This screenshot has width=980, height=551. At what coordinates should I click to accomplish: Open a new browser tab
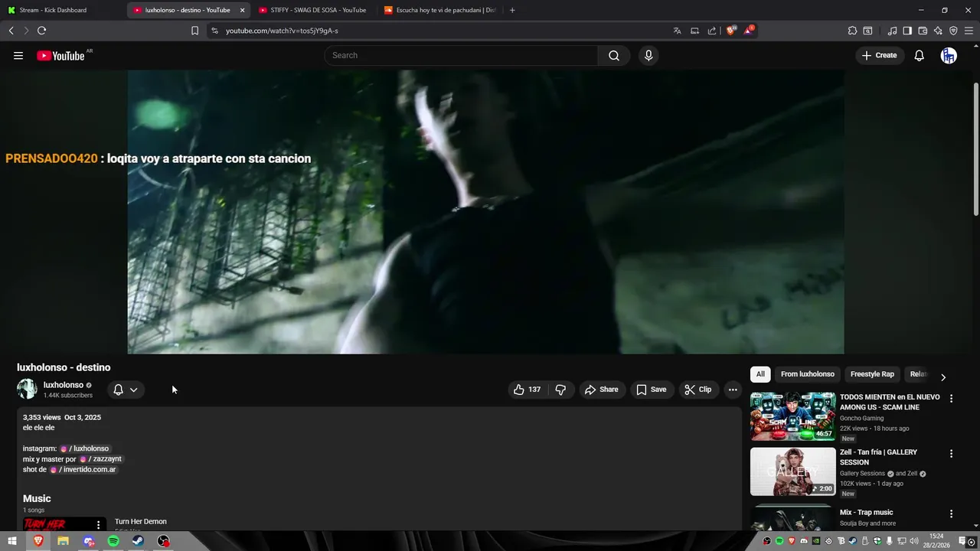coord(512,10)
